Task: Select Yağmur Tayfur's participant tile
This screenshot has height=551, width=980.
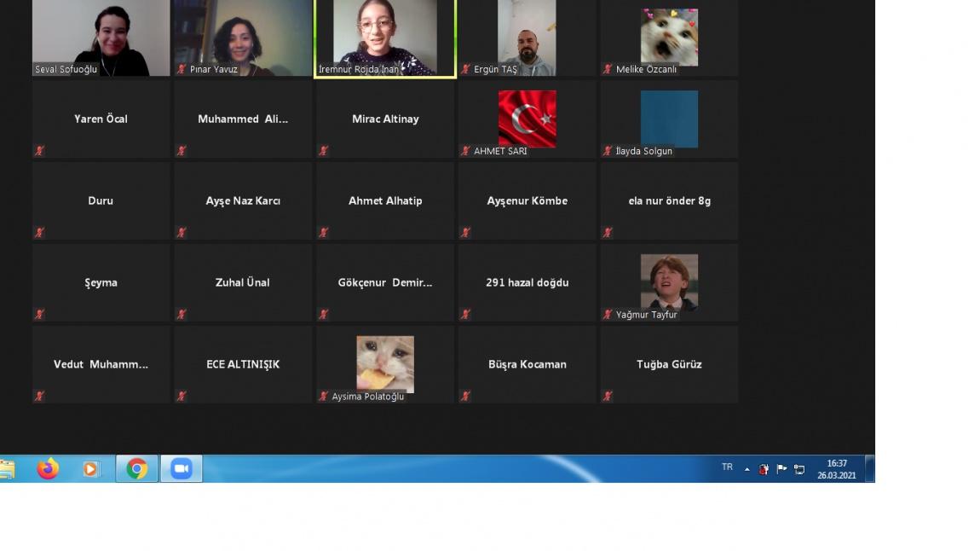Action: tap(669, 282)
